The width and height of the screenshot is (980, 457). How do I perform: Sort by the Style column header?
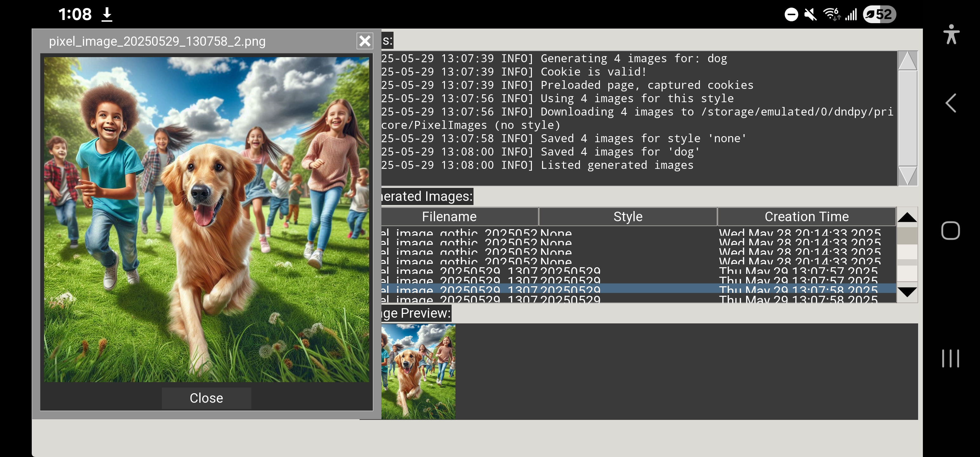[x=627, y=216]
